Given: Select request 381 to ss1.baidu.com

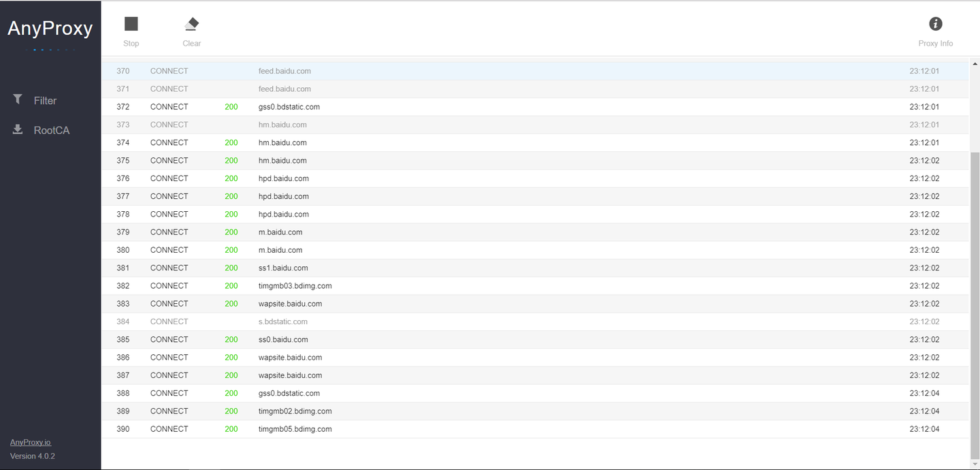Looking at the screenshot, I should pyautogui.click(x=283, y=268).
